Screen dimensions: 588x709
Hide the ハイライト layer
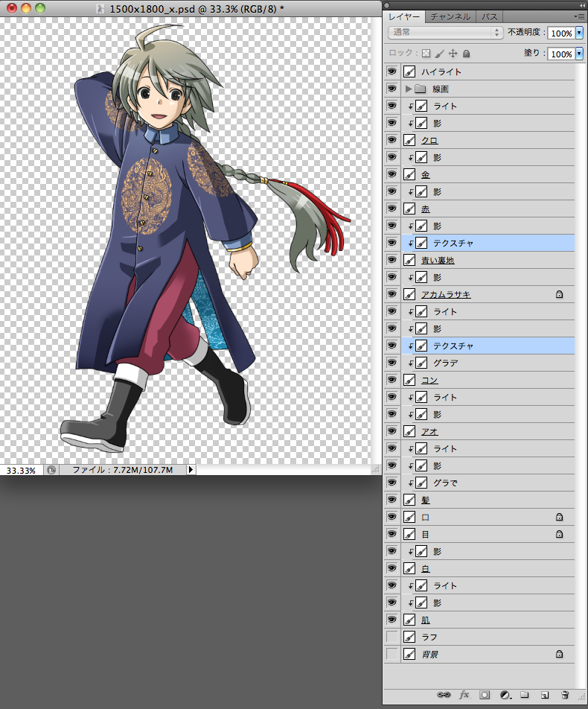point(392,71)
